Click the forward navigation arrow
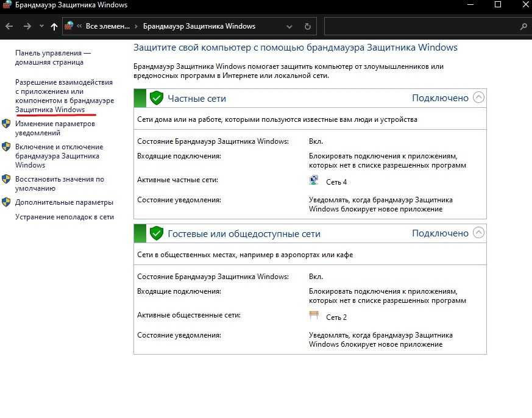The width and height of the screenshot is (532, 418). click(x=27, y=27)
